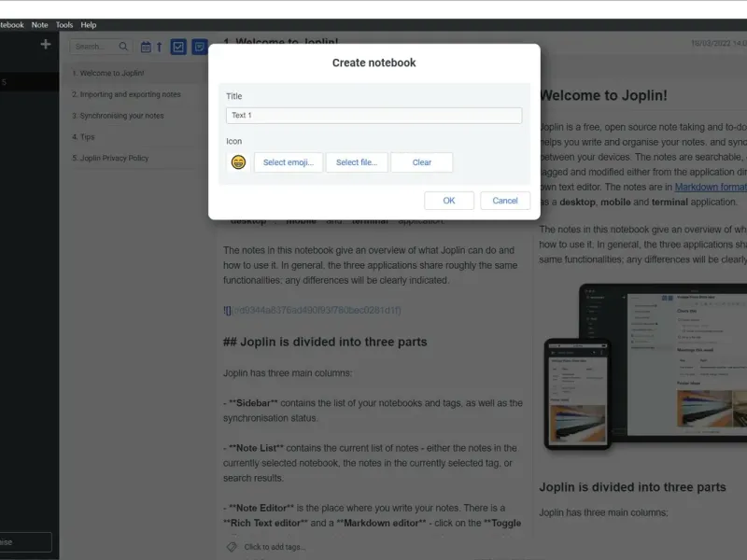Open the Note menu

click(39, 25)
